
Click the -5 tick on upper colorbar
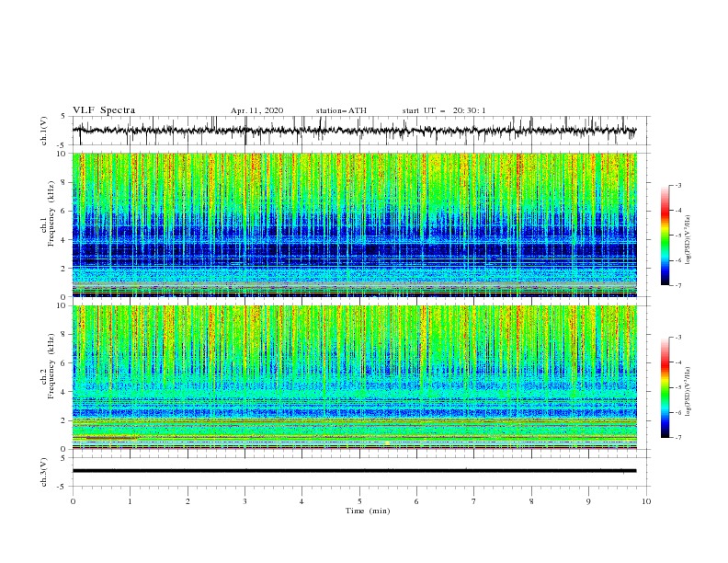[678, 236]
